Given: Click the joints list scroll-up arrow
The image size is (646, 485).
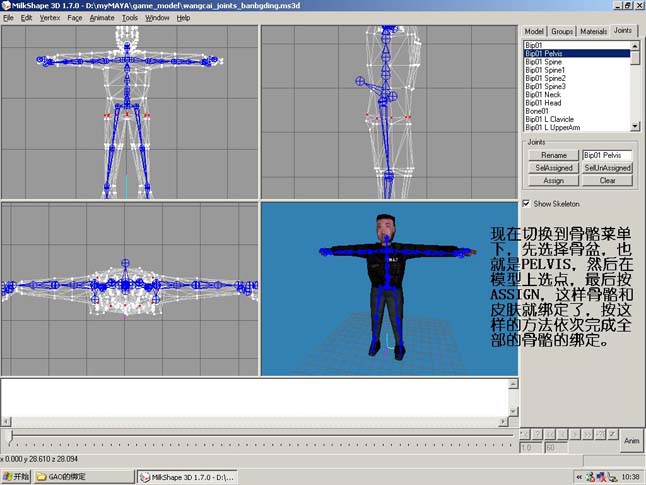Looking at the screenshot, I should (x=635, y=45).
